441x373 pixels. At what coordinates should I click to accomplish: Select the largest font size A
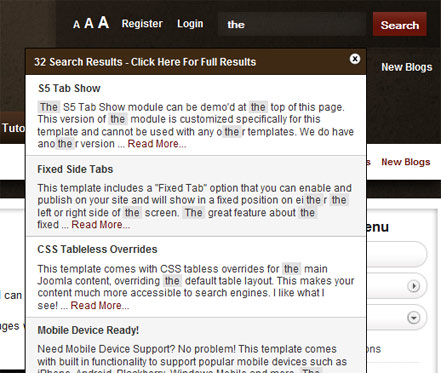(x=103, y=22)
